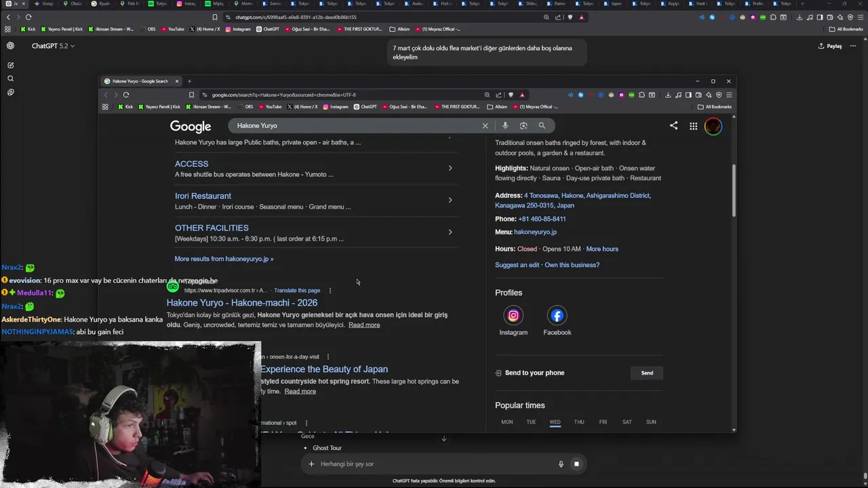
Task: Start a new chat in ChatGPT sidebar
Action: coord(10,65)
